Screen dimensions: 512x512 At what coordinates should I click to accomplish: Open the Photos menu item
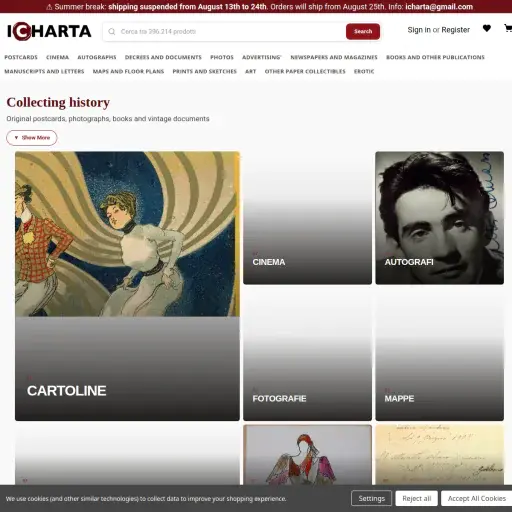coord(222,57)
